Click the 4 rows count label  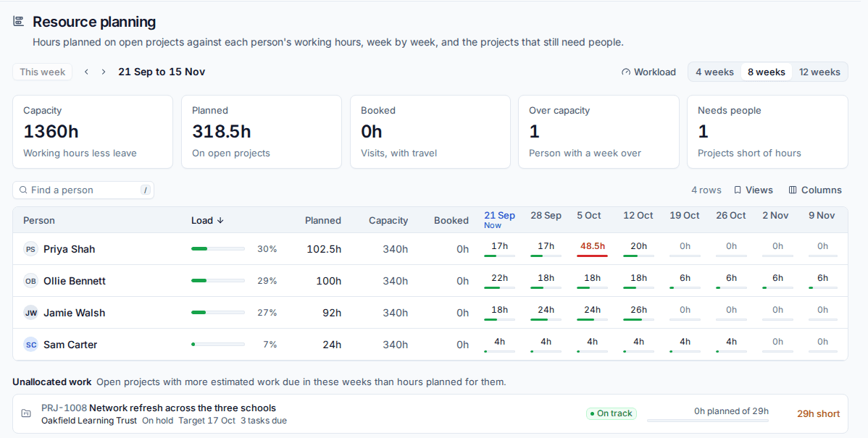pyautogui.click(x=706, y=190)
